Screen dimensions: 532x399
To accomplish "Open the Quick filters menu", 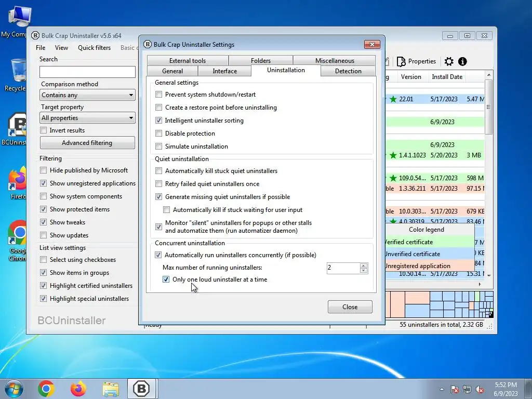I will (95, 48).
